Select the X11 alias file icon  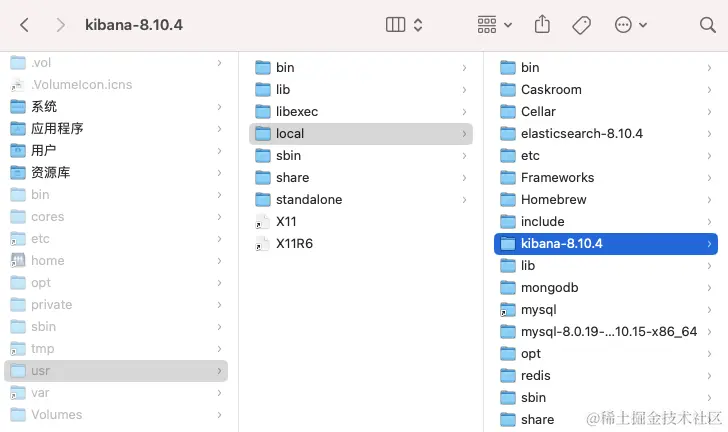pos(263,222)
